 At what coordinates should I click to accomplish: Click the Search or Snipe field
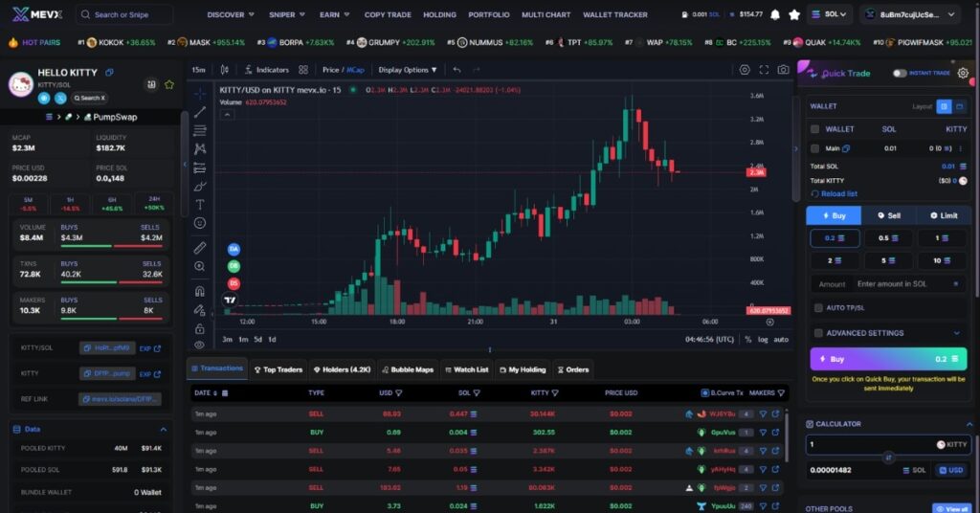[124, 14]
